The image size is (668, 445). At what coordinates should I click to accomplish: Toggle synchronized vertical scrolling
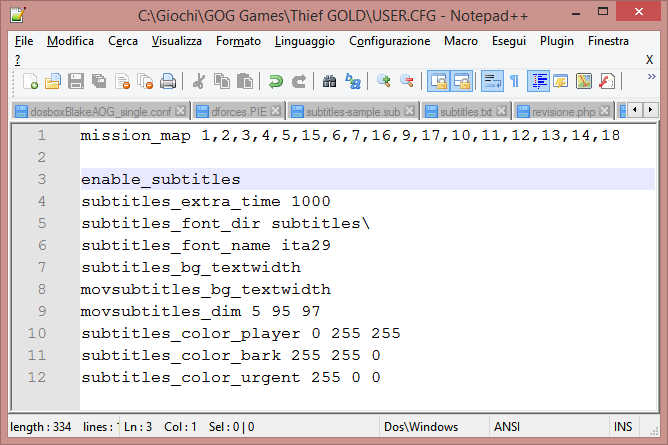coord(438,81)
